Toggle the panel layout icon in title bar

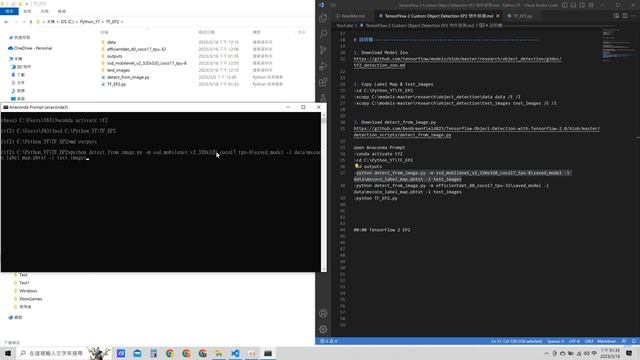pos(573,5)
